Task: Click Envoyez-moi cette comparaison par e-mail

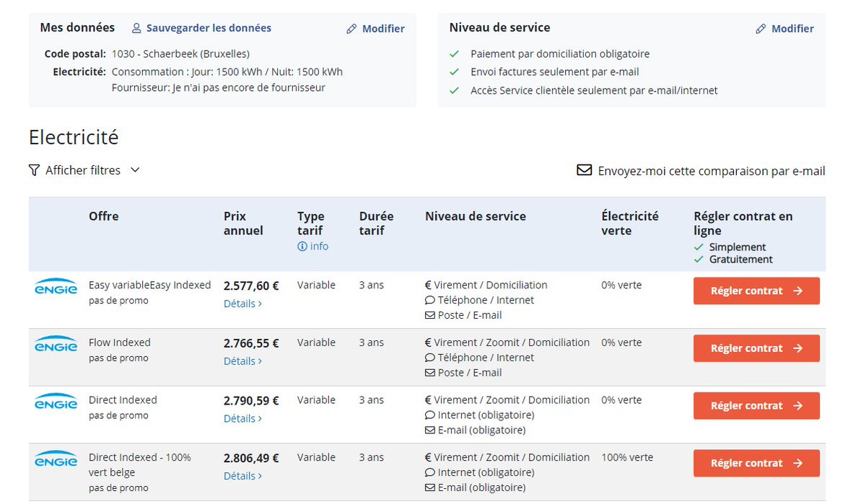Action: click(712, 171)
